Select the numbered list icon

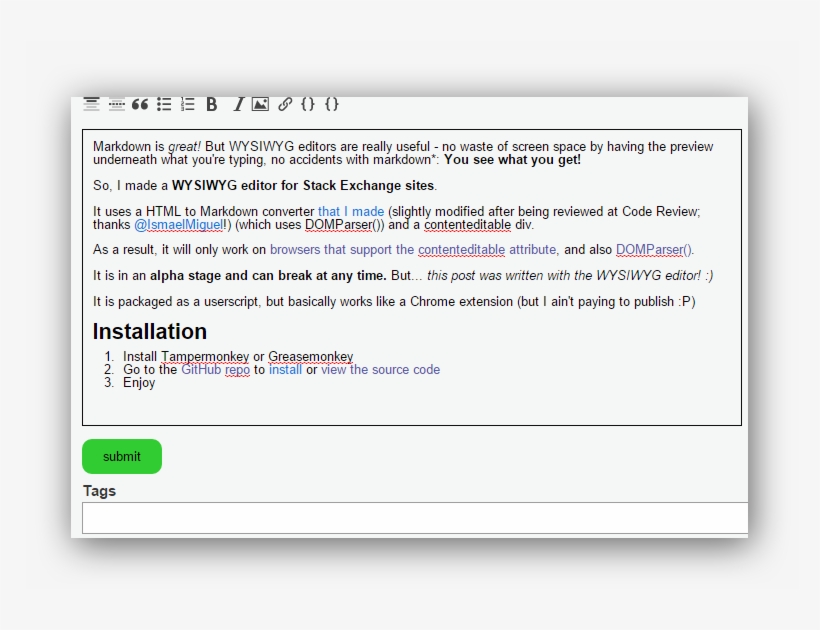(x=186, y=104)
